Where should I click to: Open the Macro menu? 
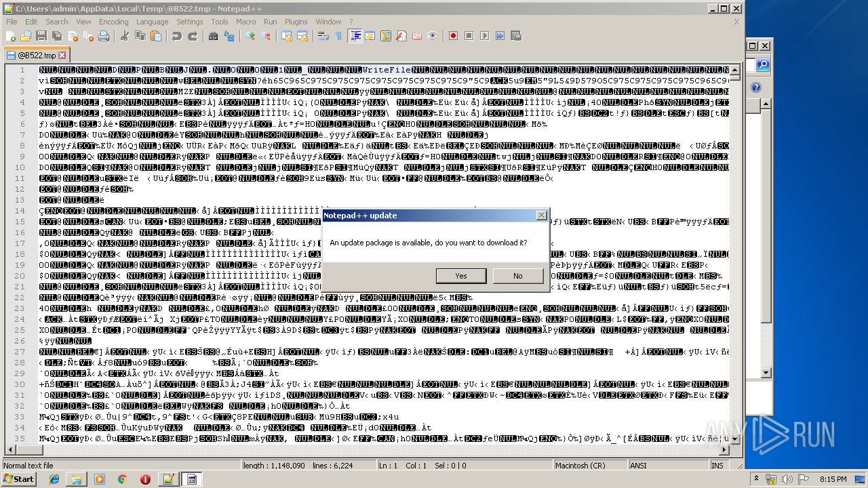click(246, 22)
